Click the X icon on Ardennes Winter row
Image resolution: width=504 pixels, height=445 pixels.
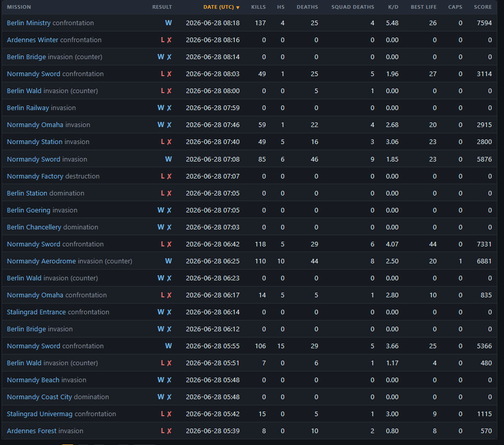[x=169, y=40]
